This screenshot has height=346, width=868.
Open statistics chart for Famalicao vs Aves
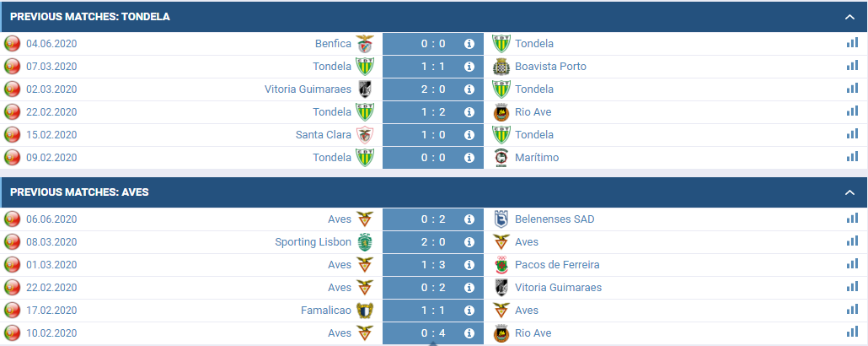point(852,310)
